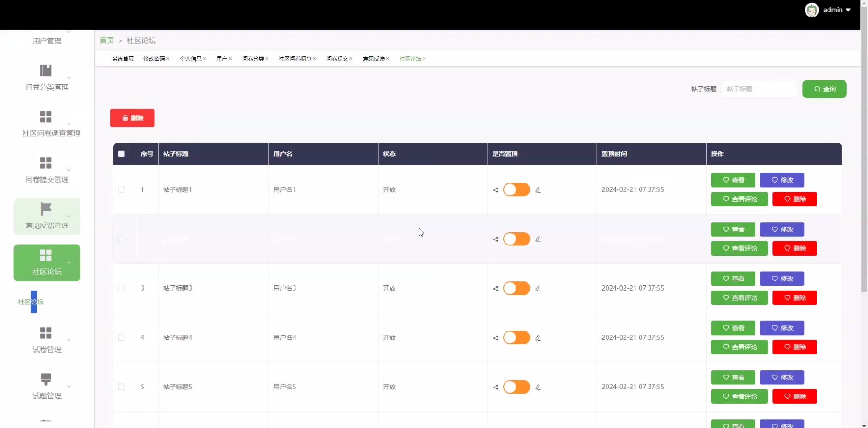Close the 社区问卷调查 tab
This screenshot has height=428, width=868.
(x=314, y=59)
